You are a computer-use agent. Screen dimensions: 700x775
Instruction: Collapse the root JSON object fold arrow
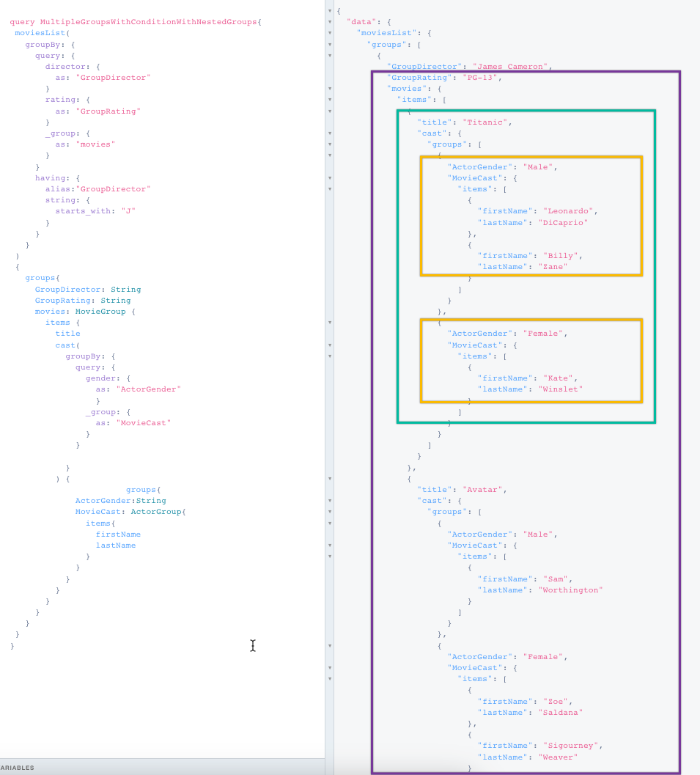[x=330, y=11]
